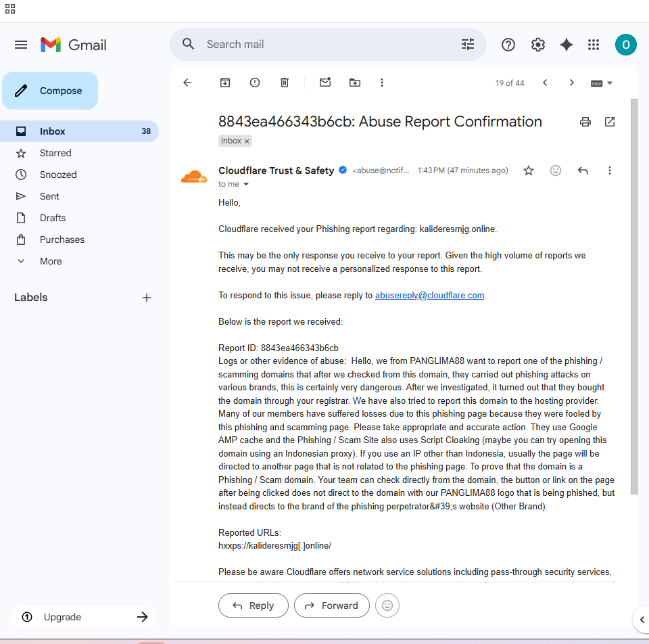
Task: Delete this email with trash icon
Action: [285, 83]
